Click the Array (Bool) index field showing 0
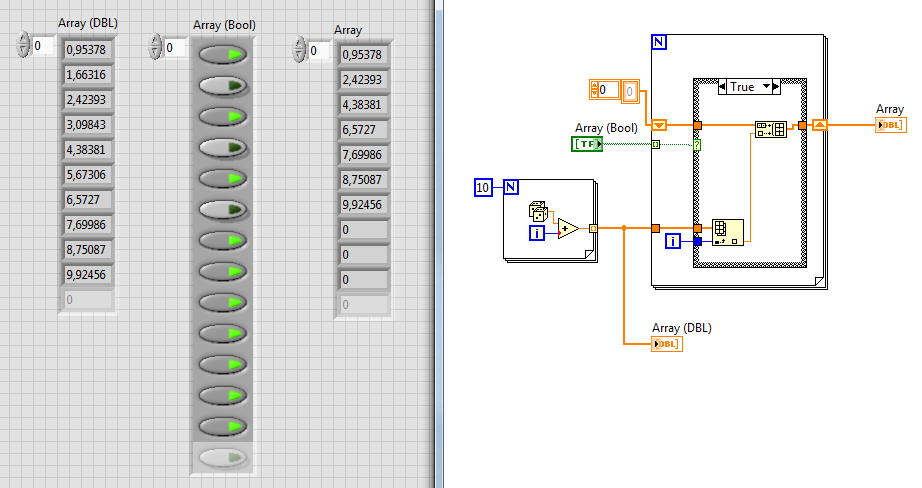922x488 pixels. 175,48
